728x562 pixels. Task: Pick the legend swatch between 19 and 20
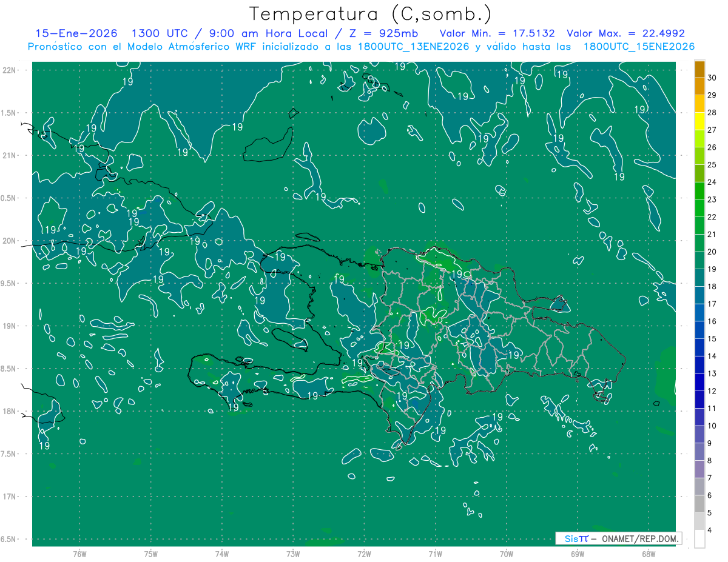(699, 261)
